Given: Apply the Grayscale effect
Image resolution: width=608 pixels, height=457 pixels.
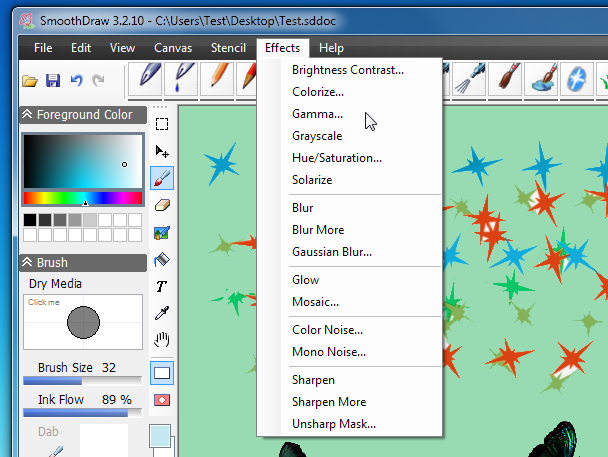Looking at the screenshot, I should click(317, 136).
